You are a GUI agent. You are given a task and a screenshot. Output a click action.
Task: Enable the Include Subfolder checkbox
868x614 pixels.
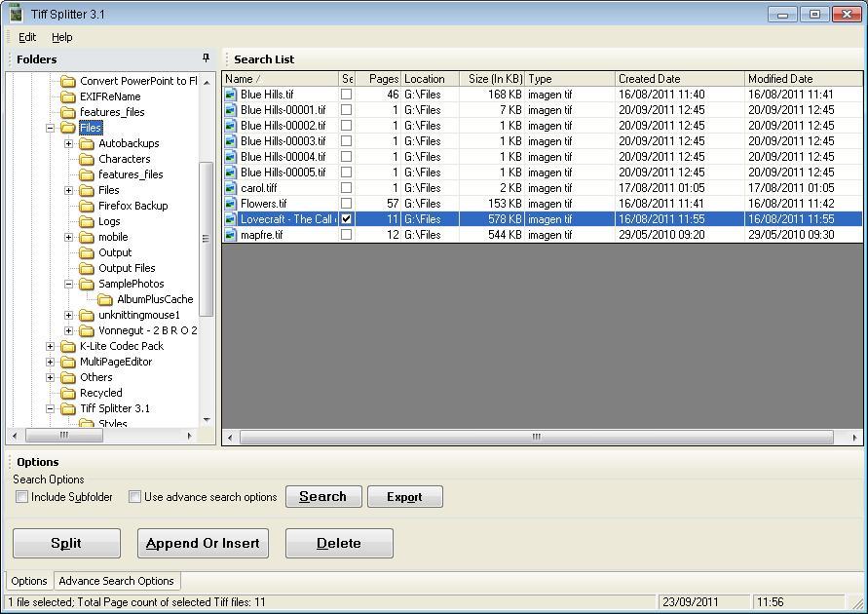(x=21, y=497)
